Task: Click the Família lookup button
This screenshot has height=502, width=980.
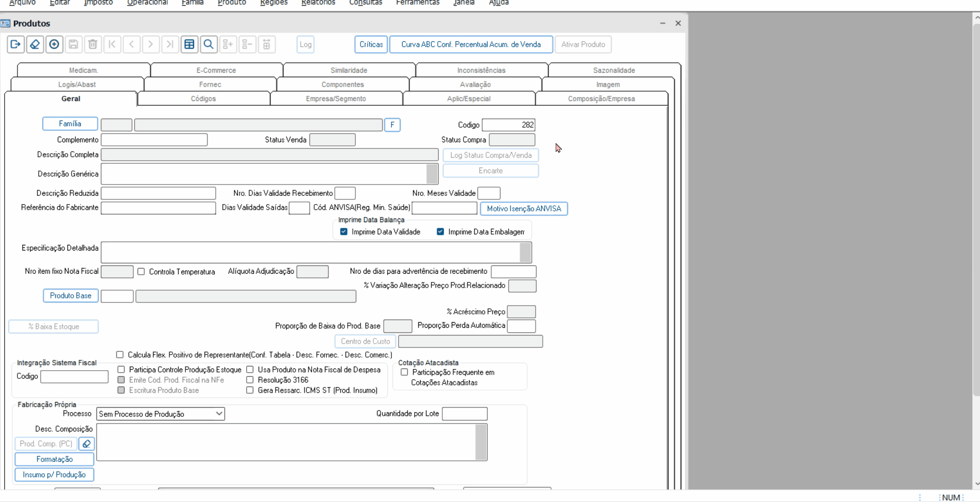Action: [x=70, y=124]
